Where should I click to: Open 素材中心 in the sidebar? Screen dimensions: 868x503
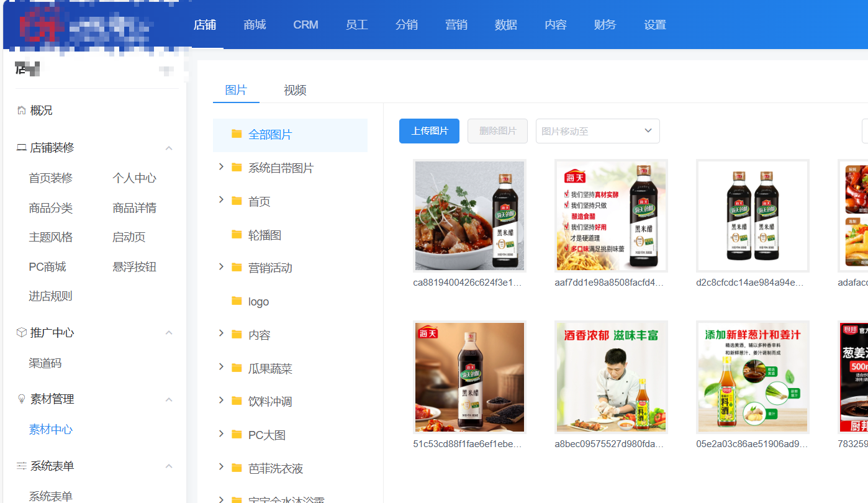[51, 430]
